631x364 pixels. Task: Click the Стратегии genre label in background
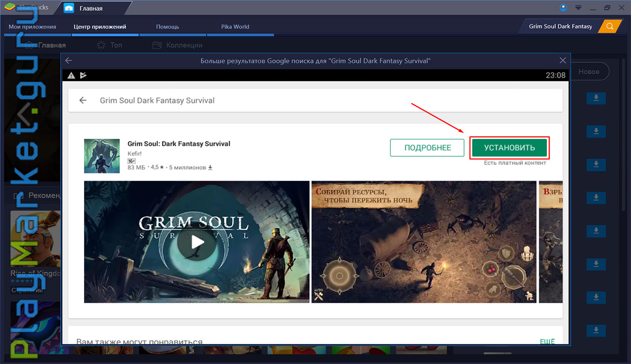point(27,290)
